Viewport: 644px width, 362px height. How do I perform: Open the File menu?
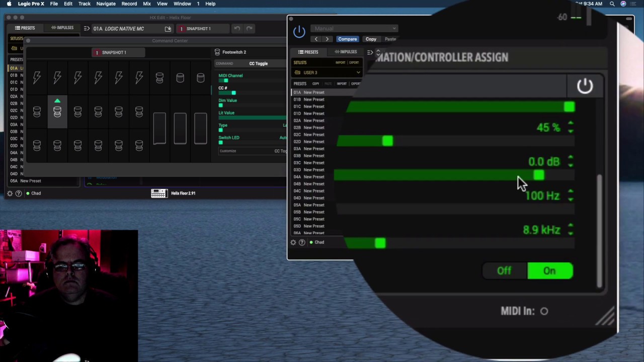(54, 4)
